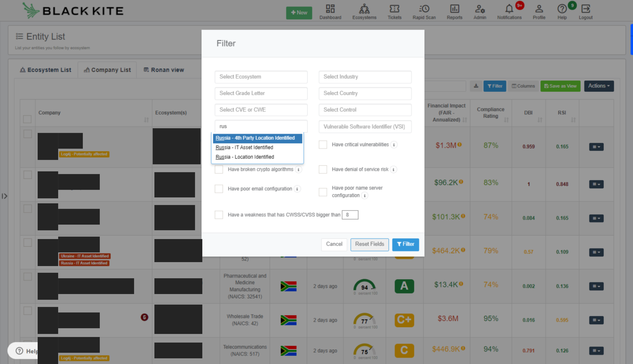
Task: Click info icon beside broken crypto algorithms
Action: point(298,169)
